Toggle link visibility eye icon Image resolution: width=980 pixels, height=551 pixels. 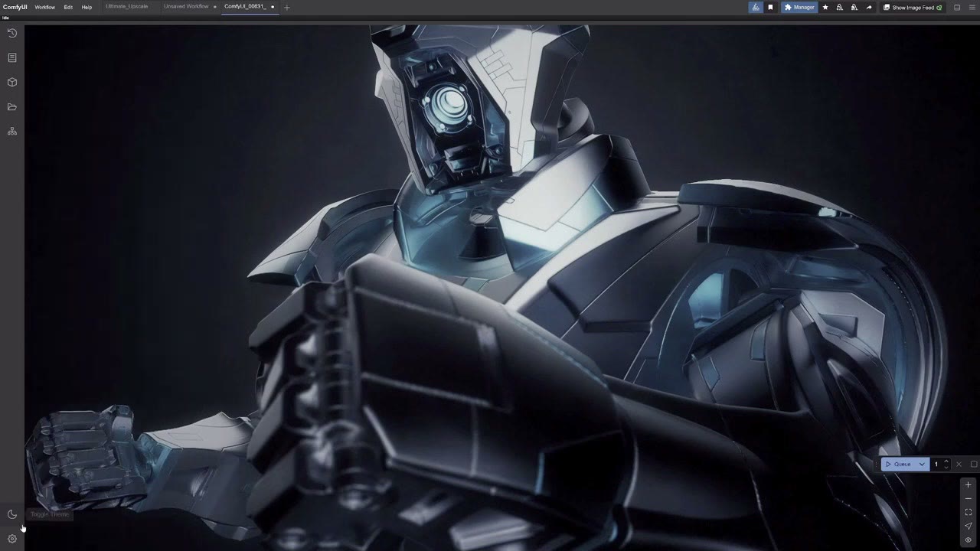[x=969, y=540]
